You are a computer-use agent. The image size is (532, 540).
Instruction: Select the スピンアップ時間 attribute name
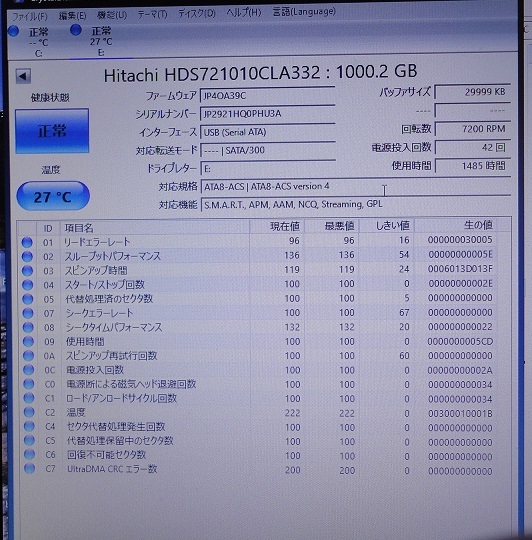point(96,270)
